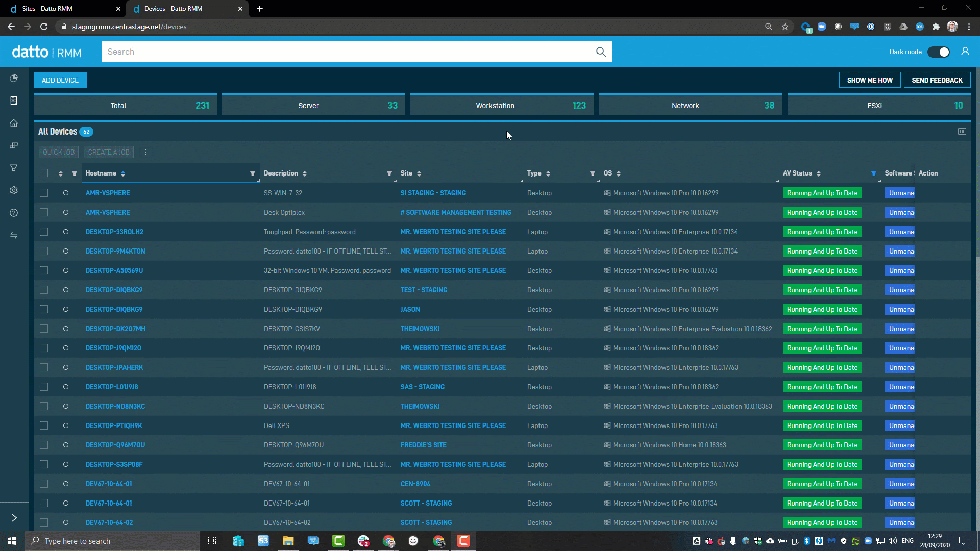Open the filter next to the select-all sorter
This screenshot has height=551, width=980.
tap(75, 173)
